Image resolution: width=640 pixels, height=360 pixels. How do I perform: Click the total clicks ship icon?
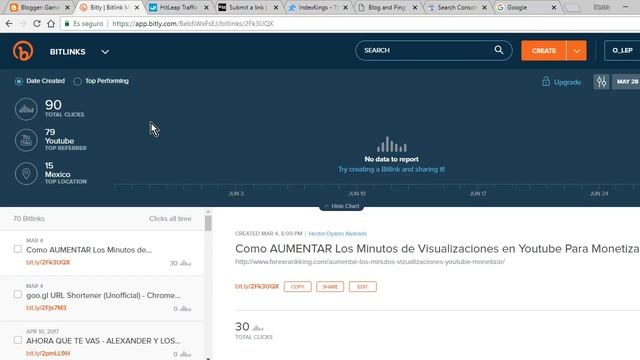coord(26,109)
